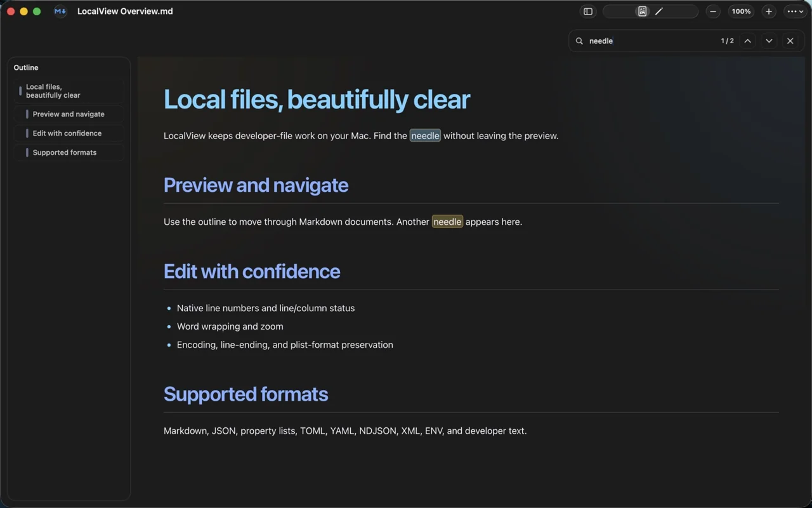Jump to Local files, beautifully clear in outline
Image resolution: width=812 pixels, height=508 pixels.
point(69,91)
